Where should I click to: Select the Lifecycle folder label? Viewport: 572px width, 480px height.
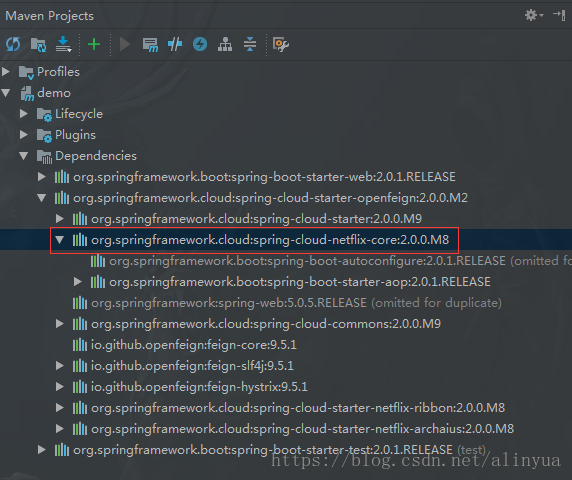pos(79,114)
